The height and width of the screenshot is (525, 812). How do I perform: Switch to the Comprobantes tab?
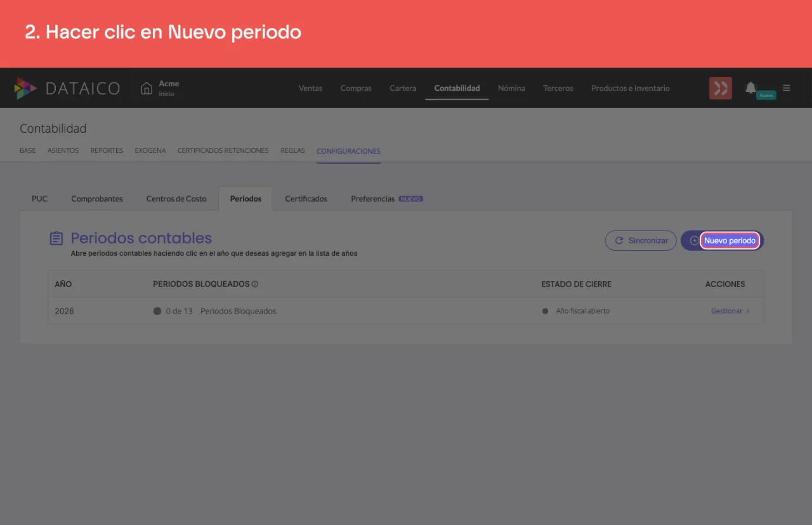(97, 199)
